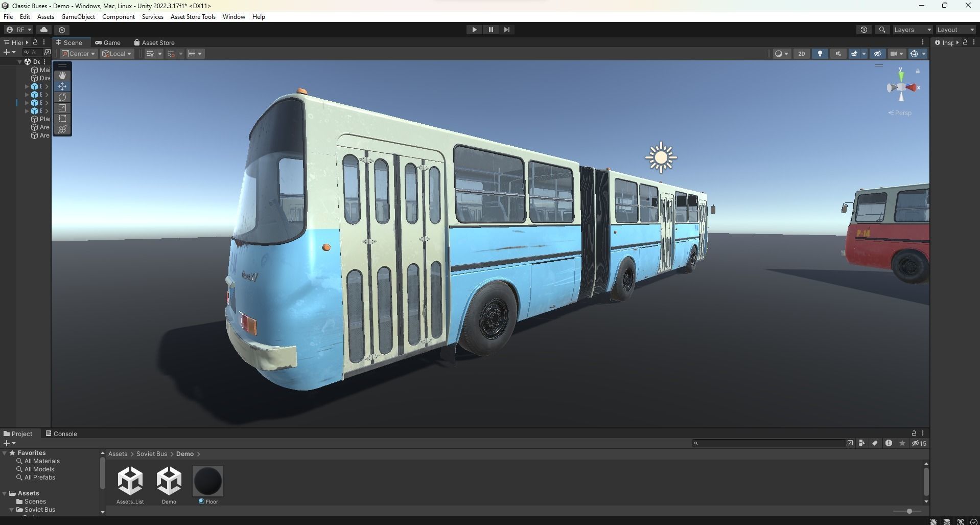Viewport: 980px width, 525px height.
Task: Select the Move tool in scene toolbar
Action: tap(62, 86)
